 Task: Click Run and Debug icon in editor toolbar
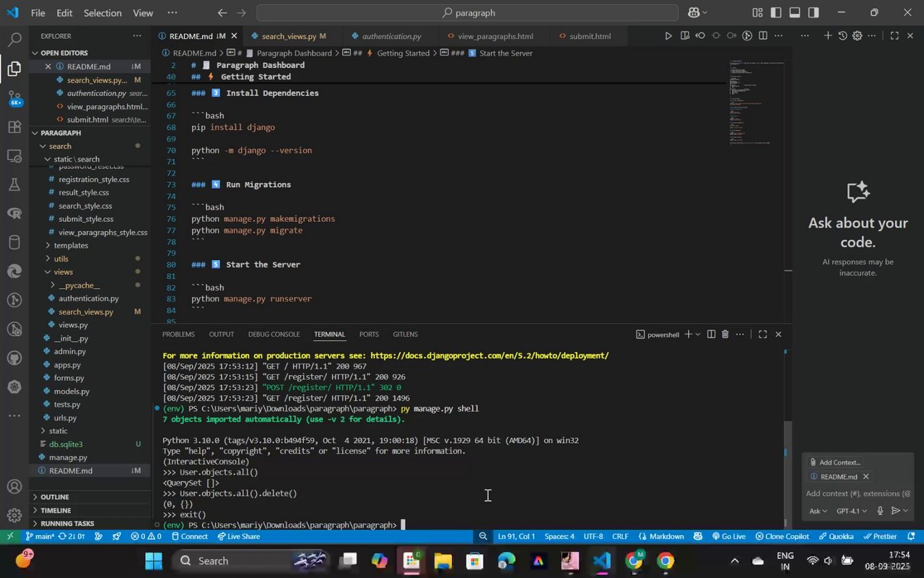pyautogui.click(x=668, y=36)
